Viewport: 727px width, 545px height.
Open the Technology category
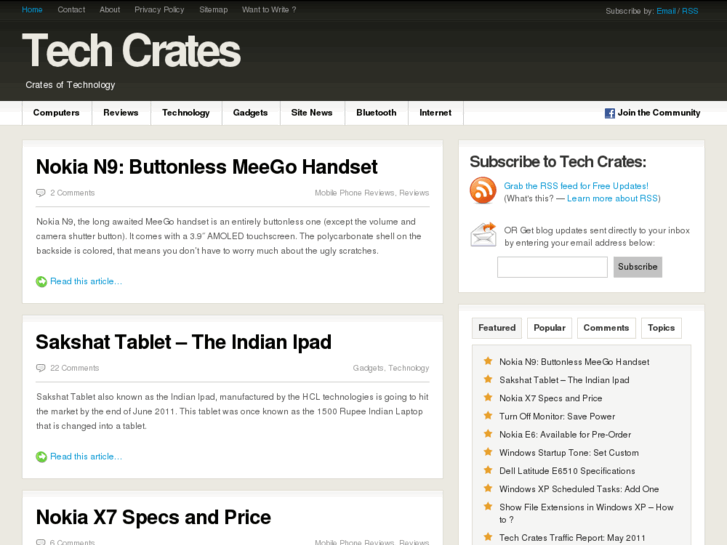186,113
